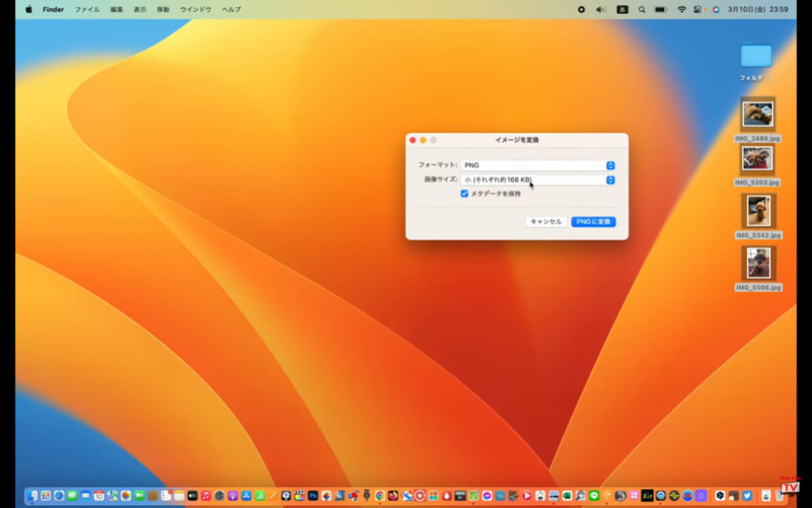Open the Trash in the Dock

(x=779, y=496)
